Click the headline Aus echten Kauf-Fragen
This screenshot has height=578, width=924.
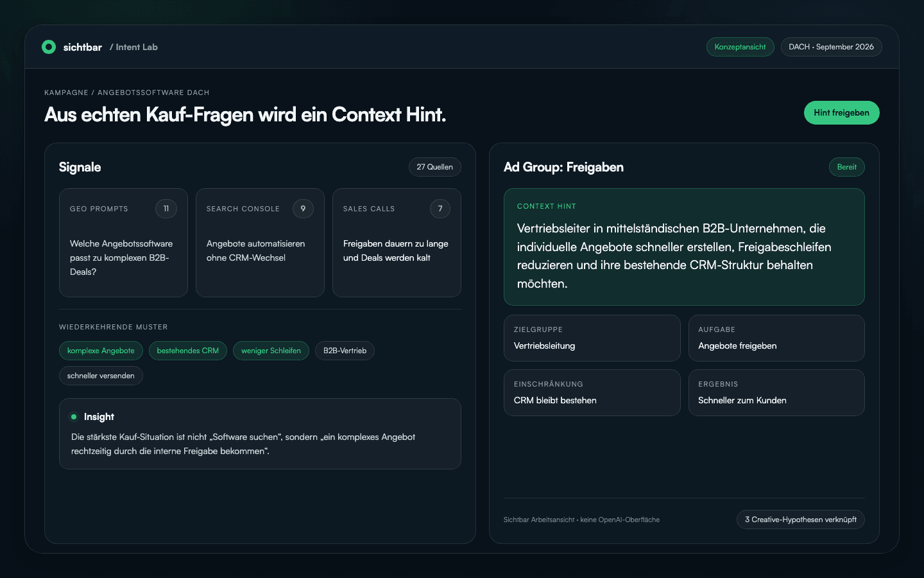(245, 114)
